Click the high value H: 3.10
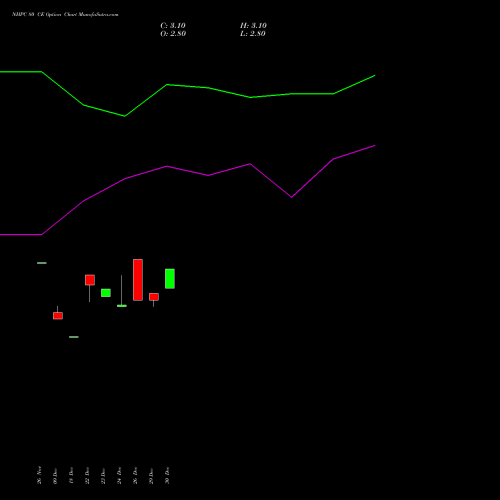 253,26
